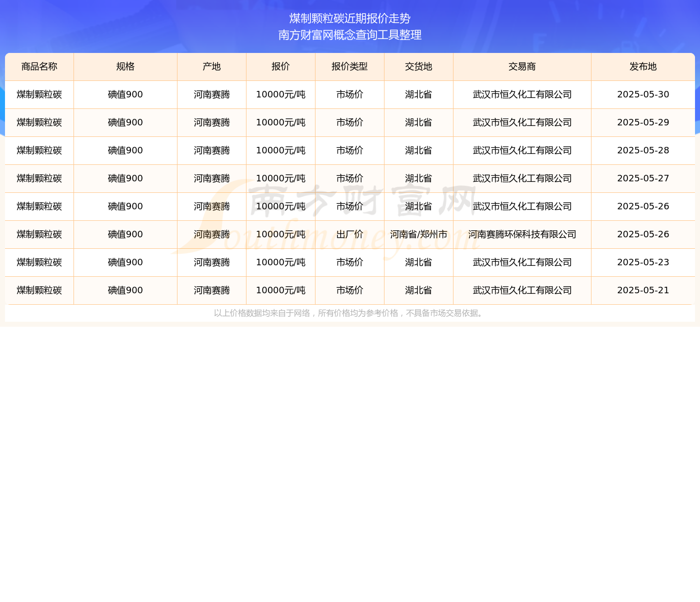Viewport: 700px width, 602px height.
Task: Select the 产地 column header
Action: tap(211, 67)
